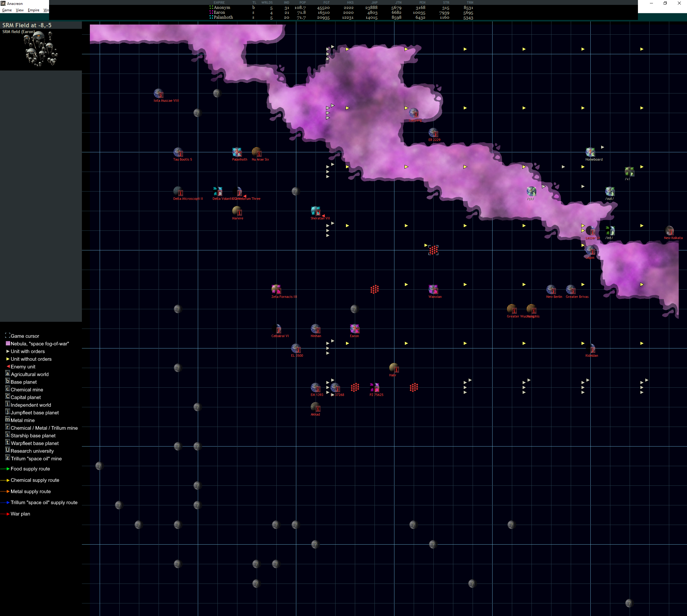687x616 pixels.
Task: Select base planet Wanxian
Action: (x=433, y=290)
